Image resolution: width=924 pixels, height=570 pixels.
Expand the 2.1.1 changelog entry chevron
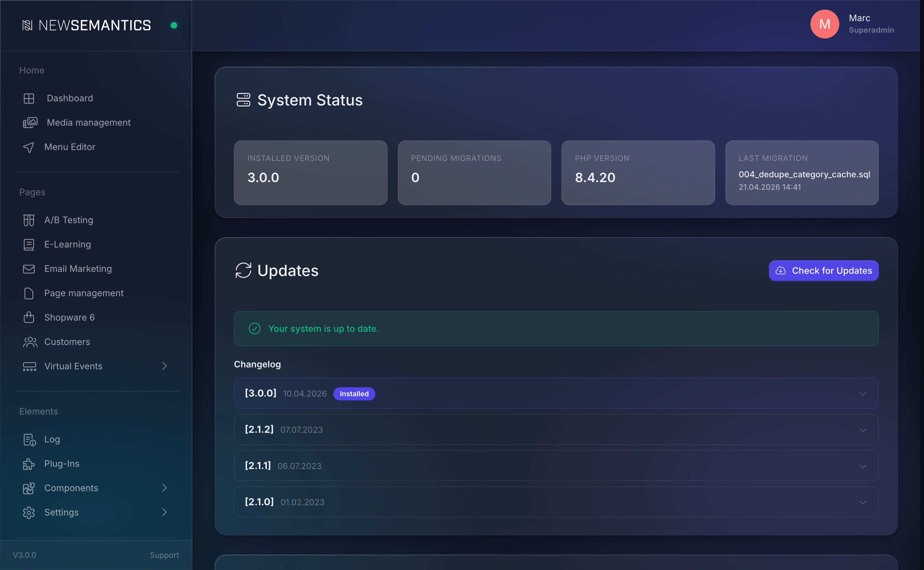click(863, 466)
